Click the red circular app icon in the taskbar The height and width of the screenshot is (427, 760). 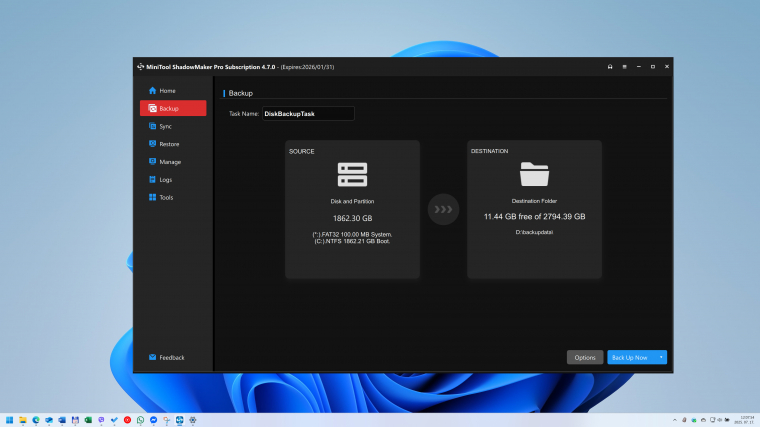[x=127, y=420]
